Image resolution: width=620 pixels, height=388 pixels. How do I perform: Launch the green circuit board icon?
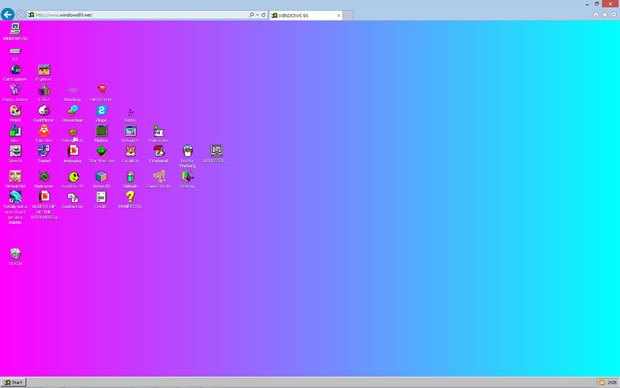click(x=101, y=134)
